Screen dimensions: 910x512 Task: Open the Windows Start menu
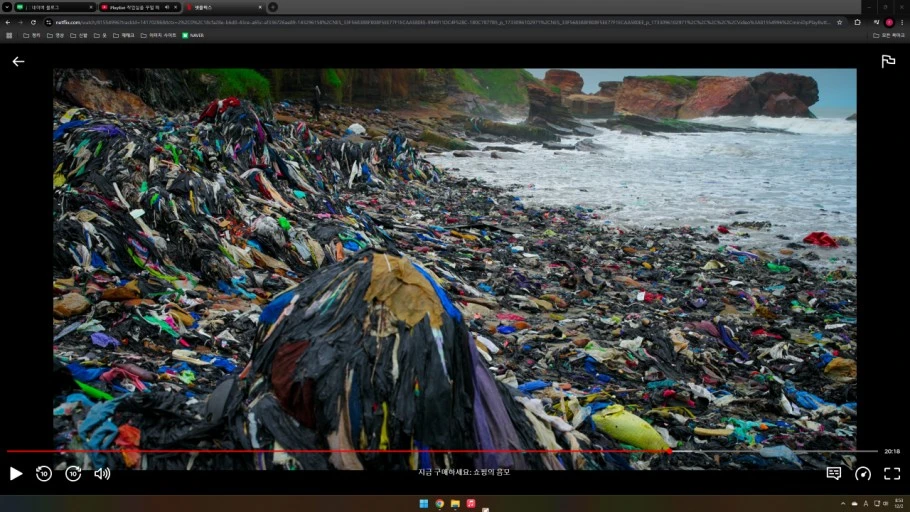423,503
